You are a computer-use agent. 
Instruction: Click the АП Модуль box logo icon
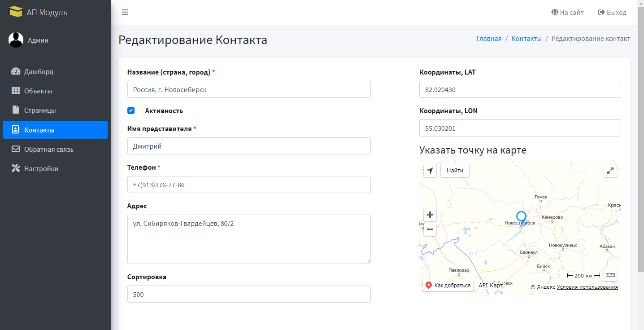click(16, 12)
